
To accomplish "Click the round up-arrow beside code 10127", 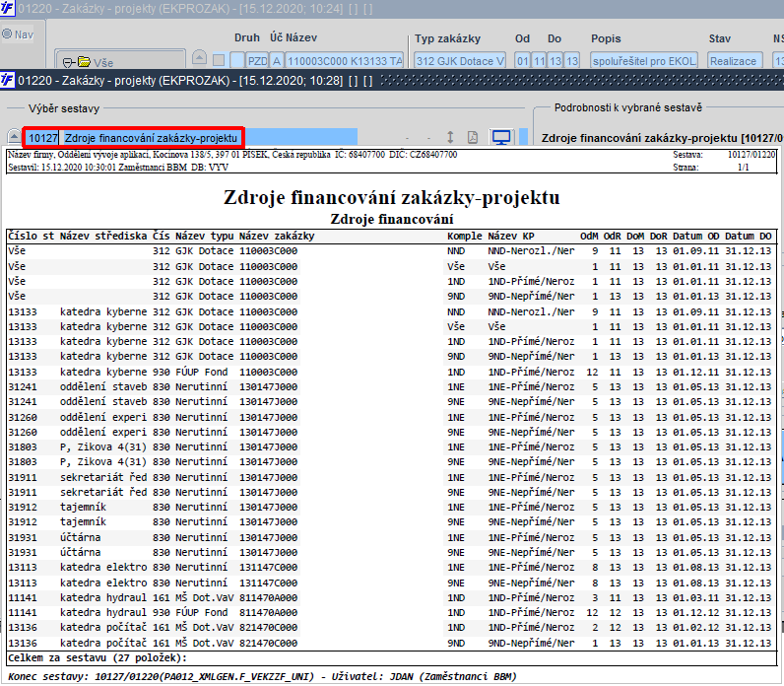I will [14, 137].
